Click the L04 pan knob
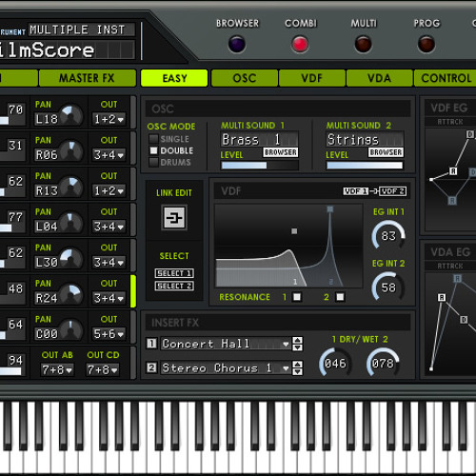476x476 pixels. point(71,224)
